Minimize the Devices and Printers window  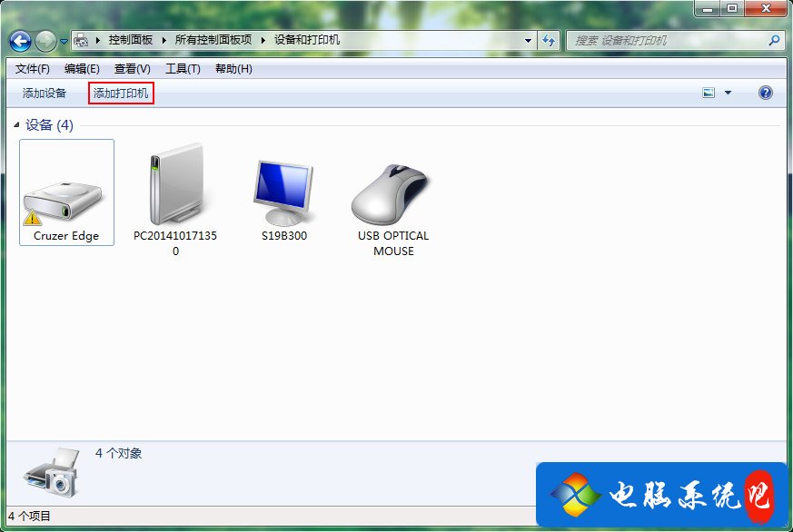click(x=709, y=8)
